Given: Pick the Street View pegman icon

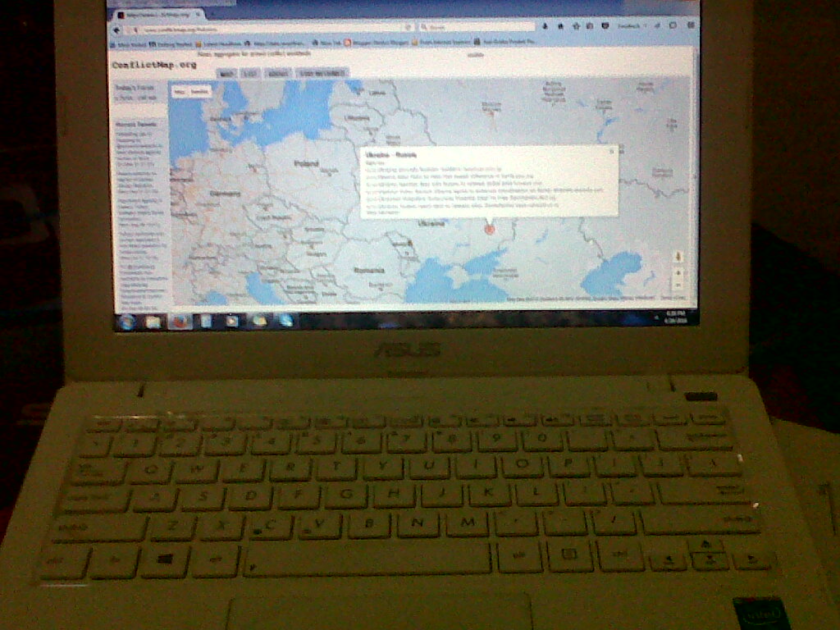Looking at the screenshot, I should click(x=678, y=257).
